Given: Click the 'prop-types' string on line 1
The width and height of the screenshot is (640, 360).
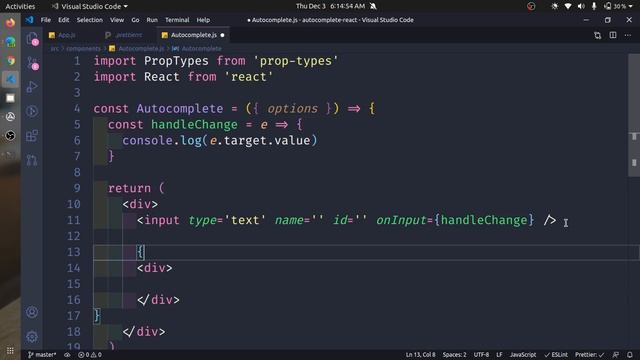Looking at the screenshot, I should pos(296,61).
